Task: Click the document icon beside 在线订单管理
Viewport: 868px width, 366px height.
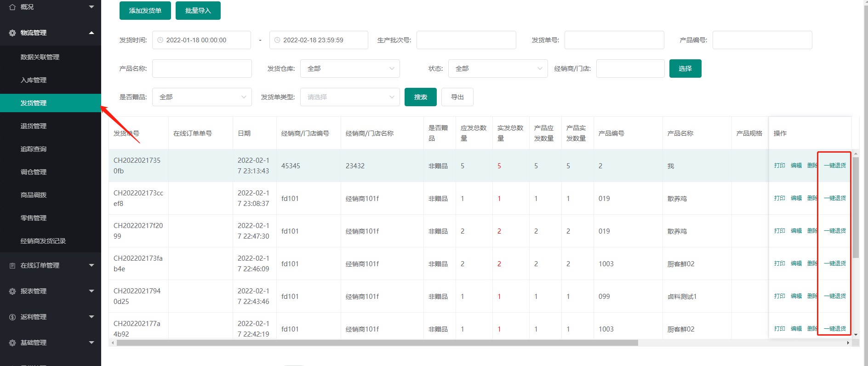Action: (x=12, y=265)
